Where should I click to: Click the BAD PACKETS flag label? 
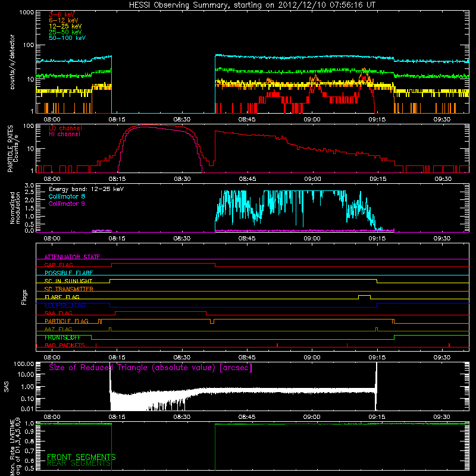(65, 345)
